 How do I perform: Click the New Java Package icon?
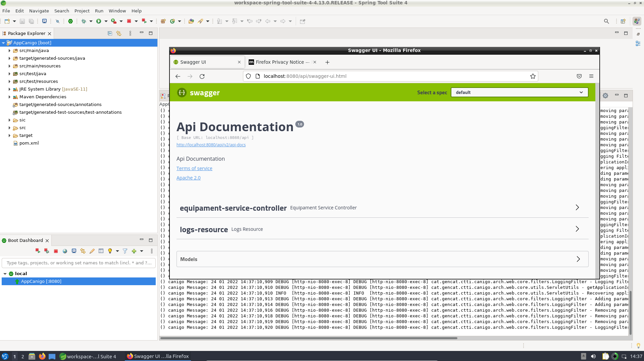click(163, 21)
